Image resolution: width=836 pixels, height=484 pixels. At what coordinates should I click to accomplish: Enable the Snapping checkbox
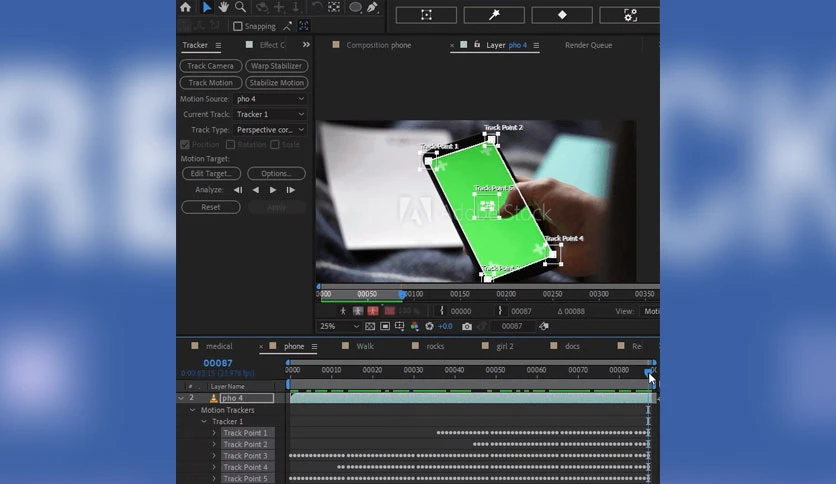(238, 26)
